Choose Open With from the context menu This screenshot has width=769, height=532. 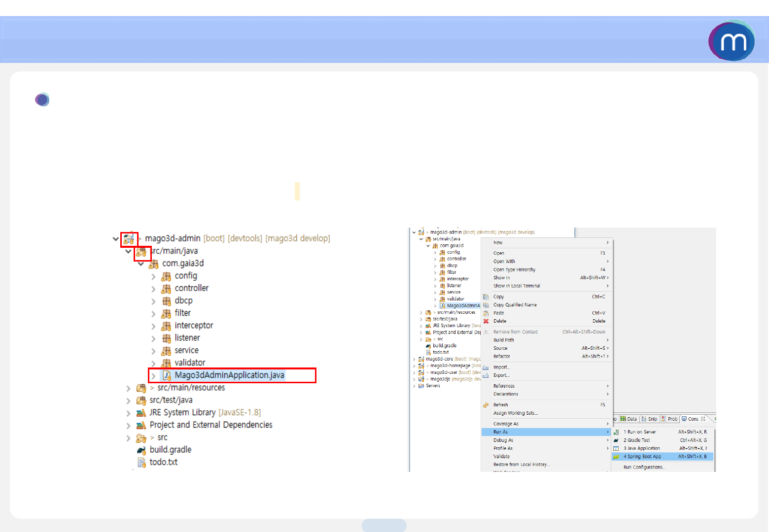point(547,262)
